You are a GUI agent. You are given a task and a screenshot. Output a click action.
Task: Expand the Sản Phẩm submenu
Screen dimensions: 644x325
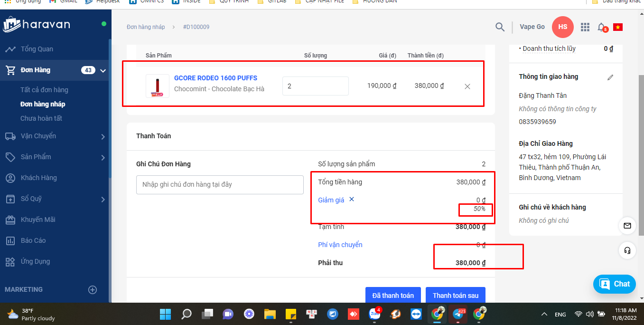click(x=103, y=157)
